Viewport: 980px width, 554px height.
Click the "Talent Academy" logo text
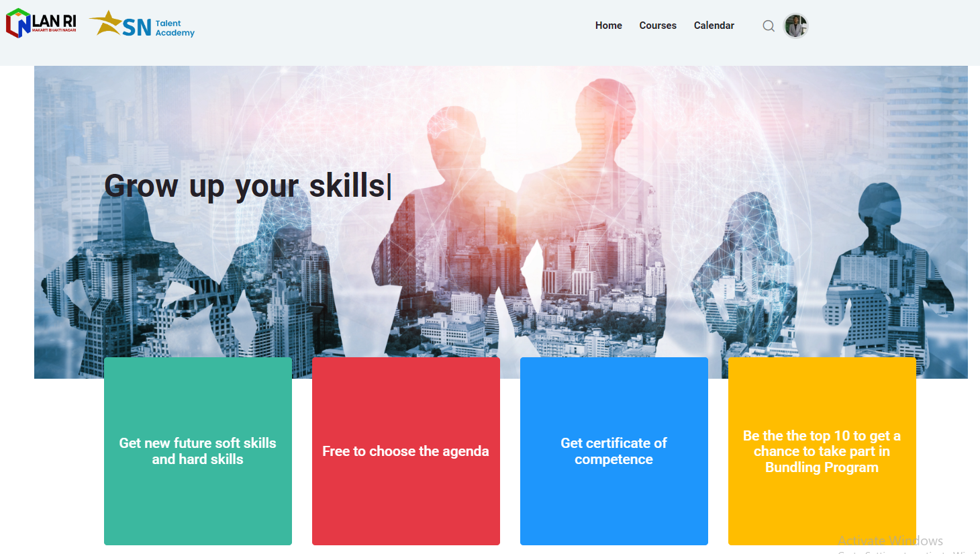pos(175,28)
